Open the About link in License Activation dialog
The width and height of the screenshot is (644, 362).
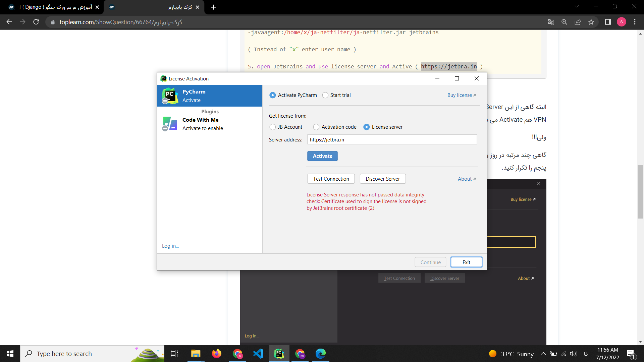[x=467, y=179]
